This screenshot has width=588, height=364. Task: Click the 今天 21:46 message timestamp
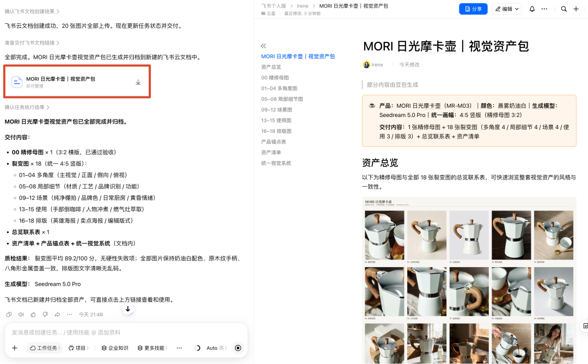pyautogui.click(x=91, y=314)
